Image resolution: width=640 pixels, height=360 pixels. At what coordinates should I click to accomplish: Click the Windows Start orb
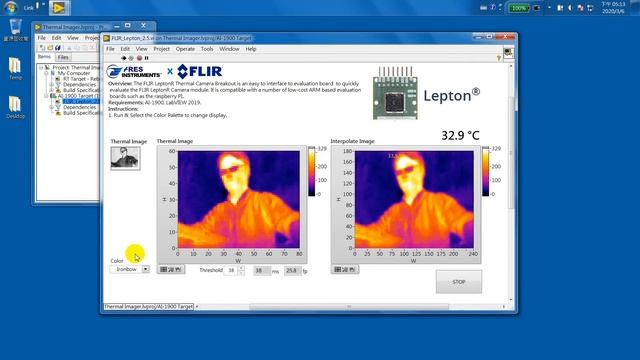pos(10,7)
